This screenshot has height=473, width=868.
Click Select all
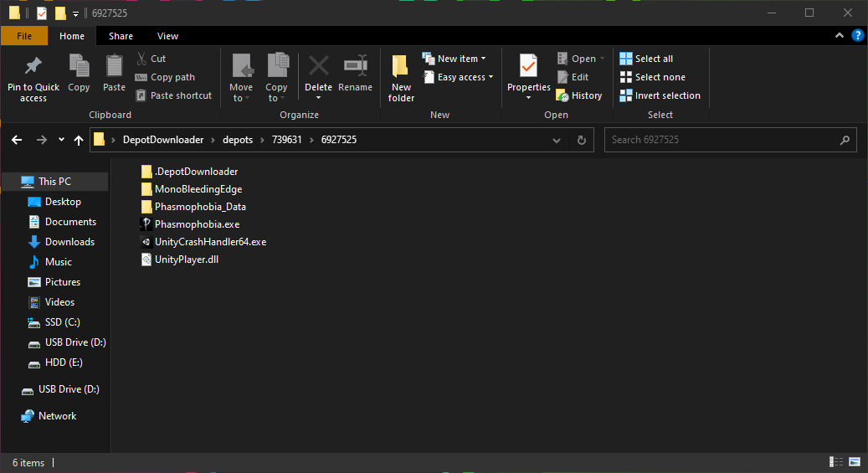[x=646, y=58]
